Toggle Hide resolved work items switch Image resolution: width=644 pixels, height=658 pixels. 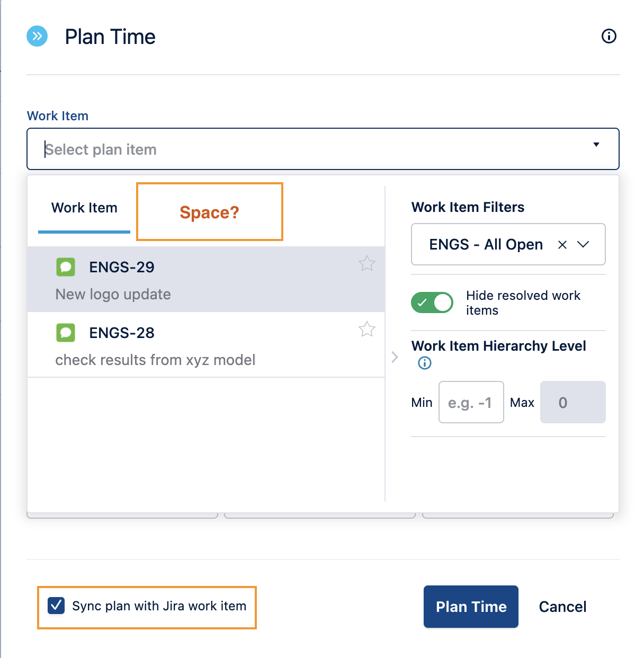coord(432,303)
